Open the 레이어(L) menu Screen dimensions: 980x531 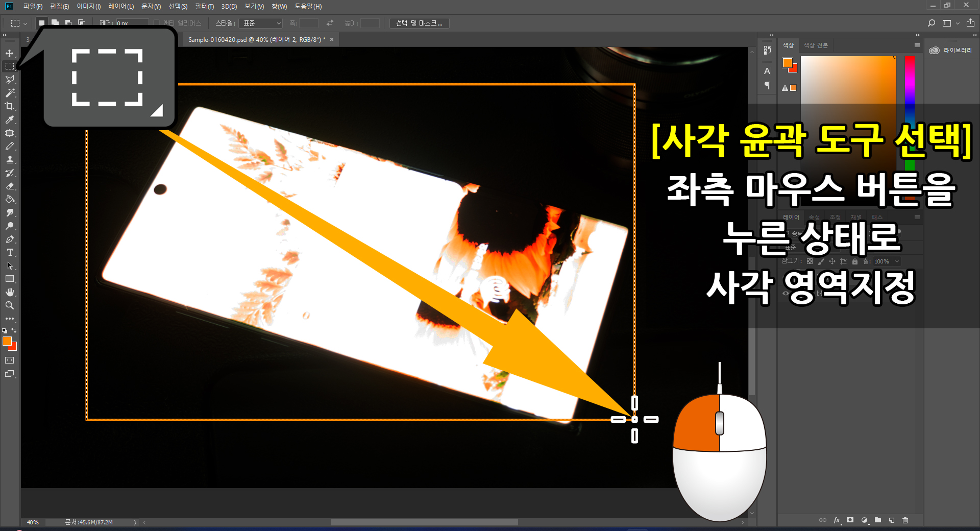tap(121, 6)
